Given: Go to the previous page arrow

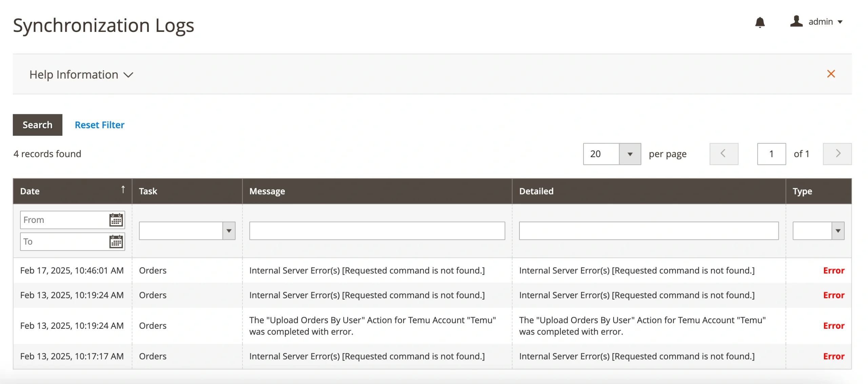Looking at the screenshot, I should point(724,154).
